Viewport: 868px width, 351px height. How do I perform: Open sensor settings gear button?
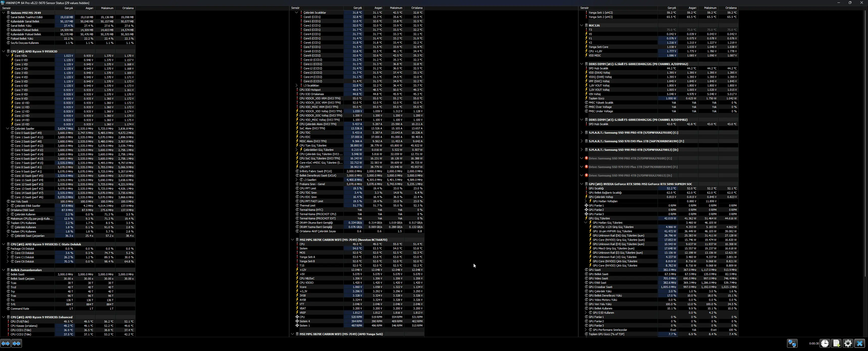pyautogui.click(x=848, y=343)
